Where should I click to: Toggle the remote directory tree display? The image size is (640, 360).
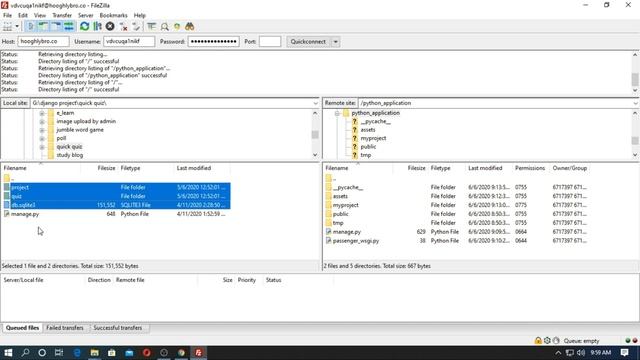(x=56, y=27)
